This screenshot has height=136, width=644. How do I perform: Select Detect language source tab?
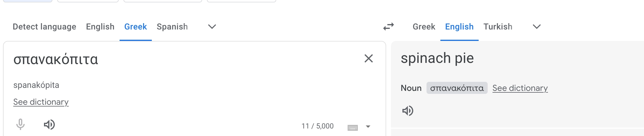click(x=44, y=27)
